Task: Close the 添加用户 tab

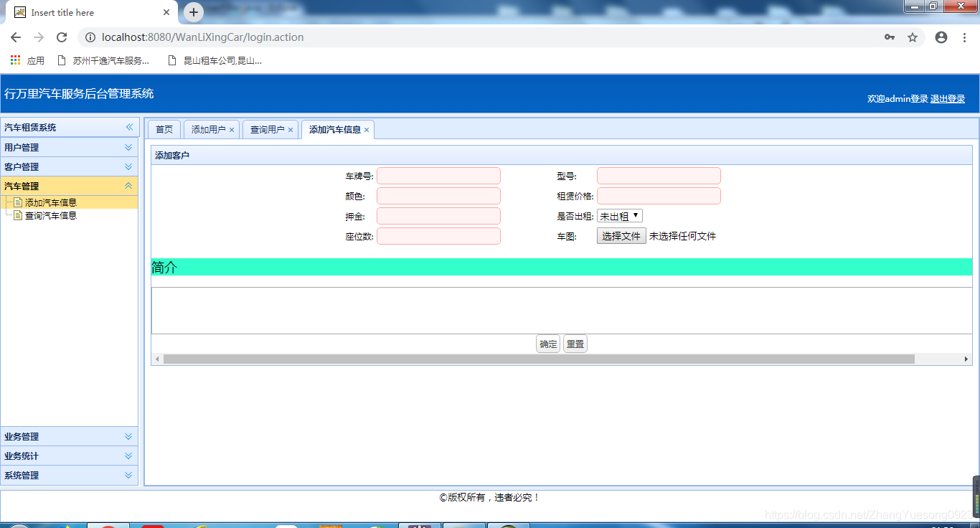Action: 232,130
